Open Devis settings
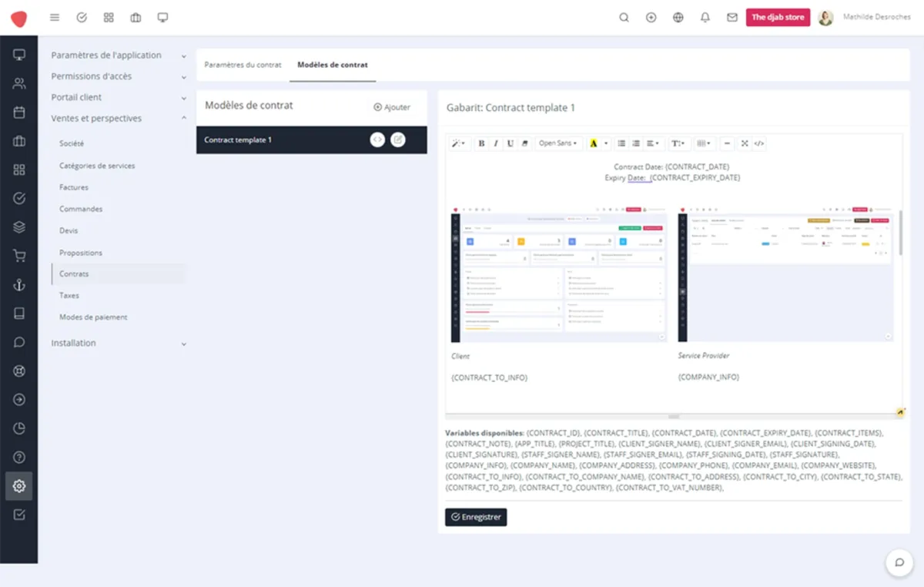The height and width of the screenshot is (587, 924). (69, 230)
